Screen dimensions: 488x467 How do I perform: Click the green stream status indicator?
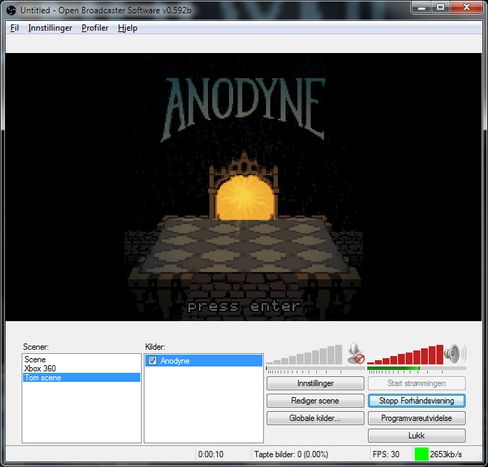(x=421, y=454)
